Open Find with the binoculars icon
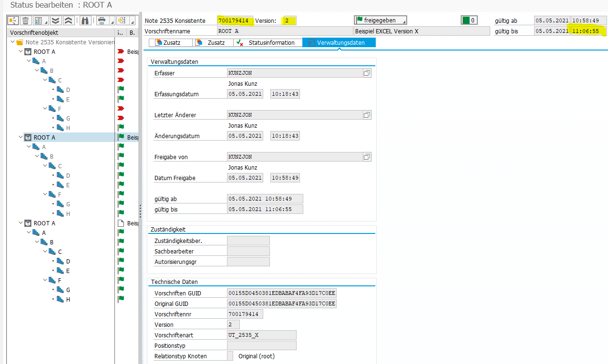This screenshot has height=364, width=608. (85, 20)
